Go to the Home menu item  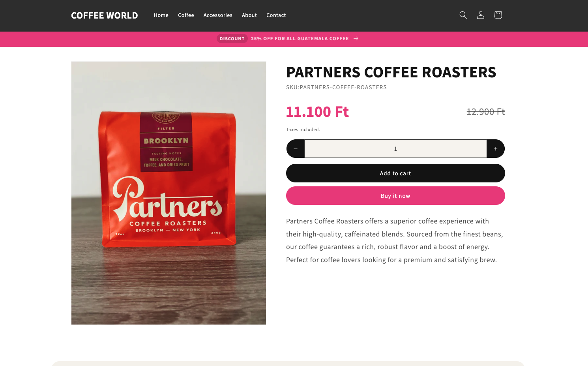(161, 15)
